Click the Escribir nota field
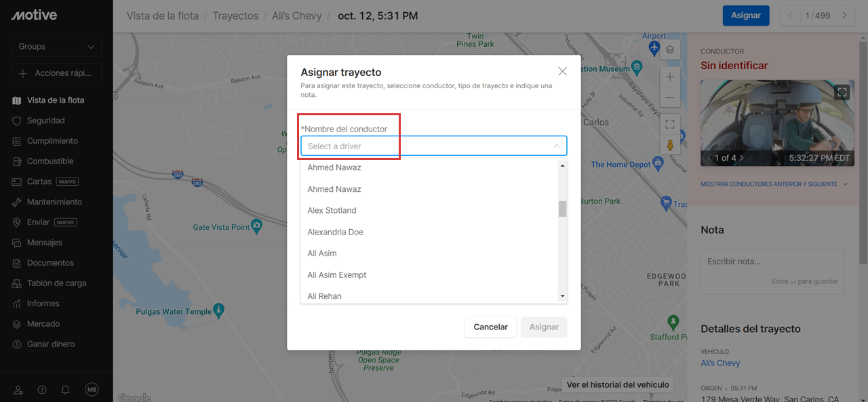The width and height of the screenshot is (868, 402). pyautogui.click(x=772, y=271)
